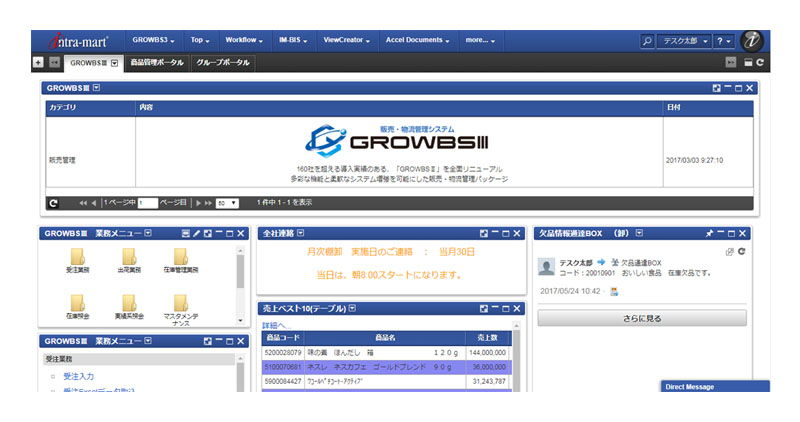Click the さらに見る button
Image resolution: width=800 pixels, height=422 pixels.
(642, 318)
